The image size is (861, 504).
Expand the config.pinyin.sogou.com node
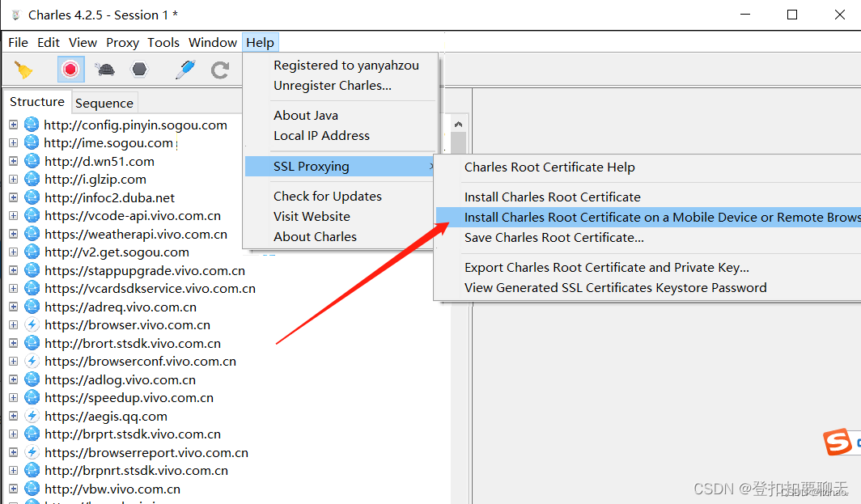pos(13,125)
